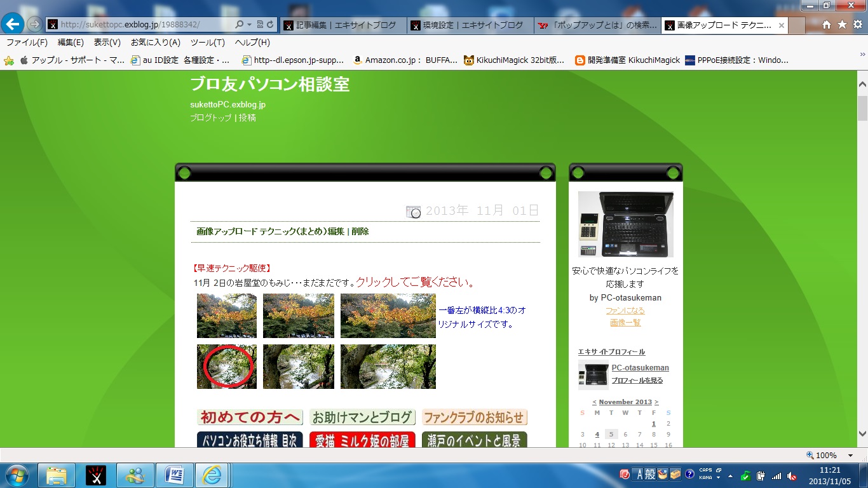Image resolution: width=868 pixels, height=488 pixels.
Task: Go back with the browser Back arrow
Action: 13,24
